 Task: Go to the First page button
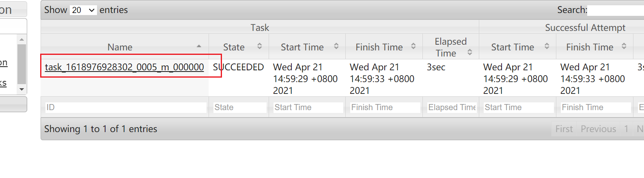[564, 129]
